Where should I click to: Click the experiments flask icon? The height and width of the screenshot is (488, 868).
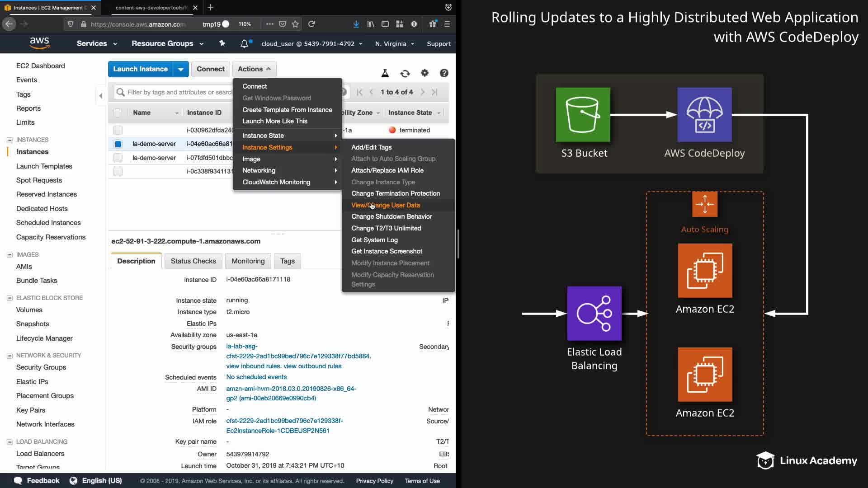click(385, 73)
